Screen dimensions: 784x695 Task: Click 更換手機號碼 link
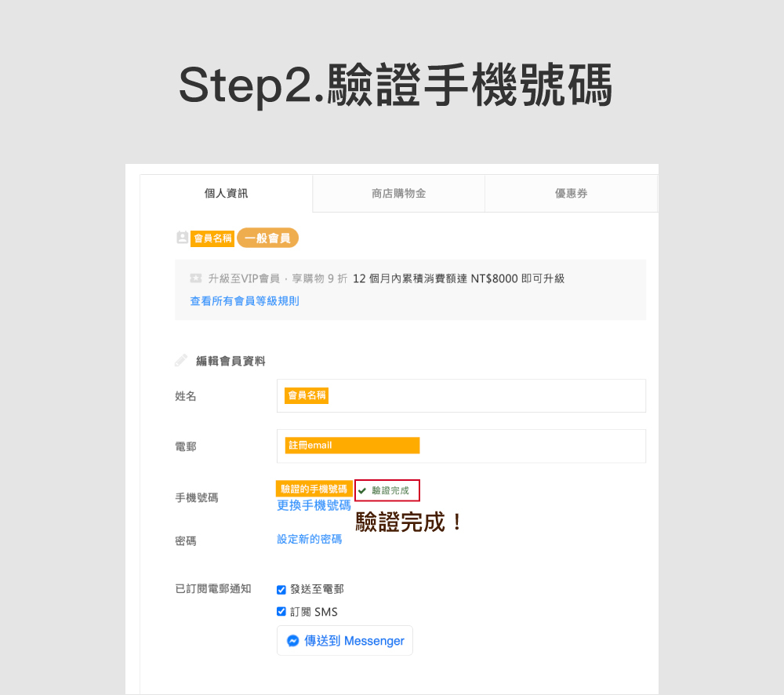[x=314, y=505]
